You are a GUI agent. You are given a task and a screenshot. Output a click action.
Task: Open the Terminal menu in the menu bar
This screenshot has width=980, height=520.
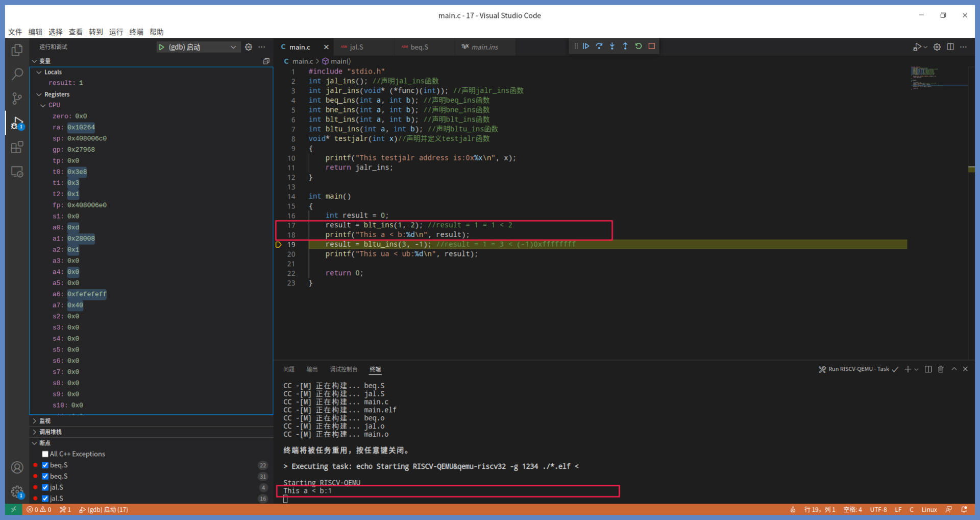(136, 32)
